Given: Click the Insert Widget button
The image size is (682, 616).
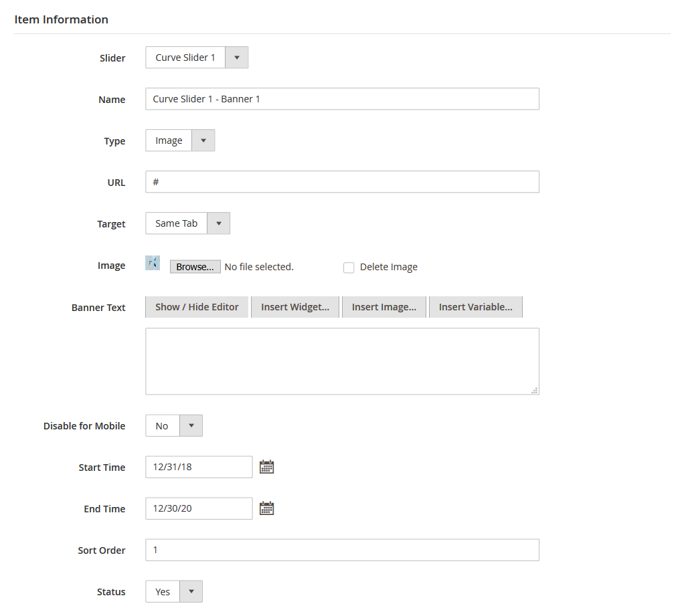Looking at the screenshot, I should [295, 307].
